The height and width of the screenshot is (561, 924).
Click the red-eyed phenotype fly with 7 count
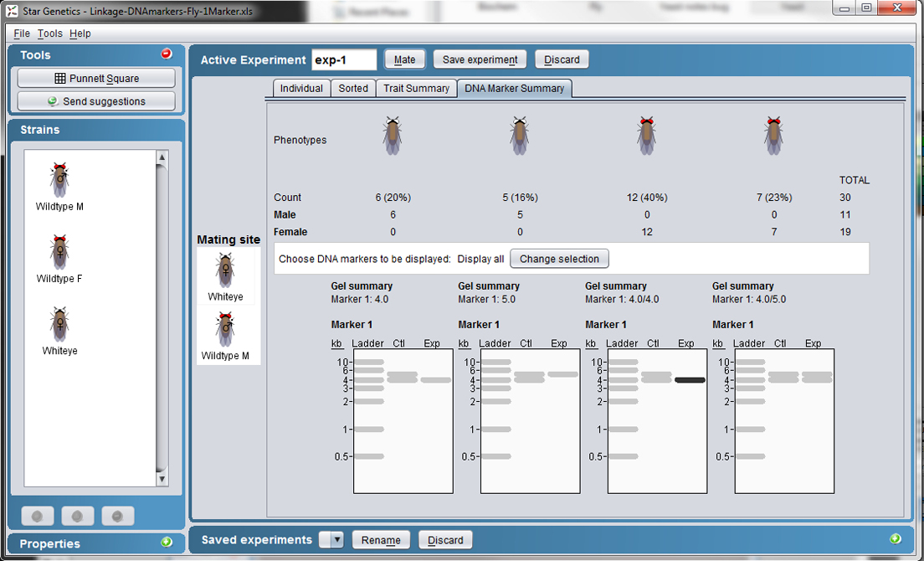(x=773, y=136)
